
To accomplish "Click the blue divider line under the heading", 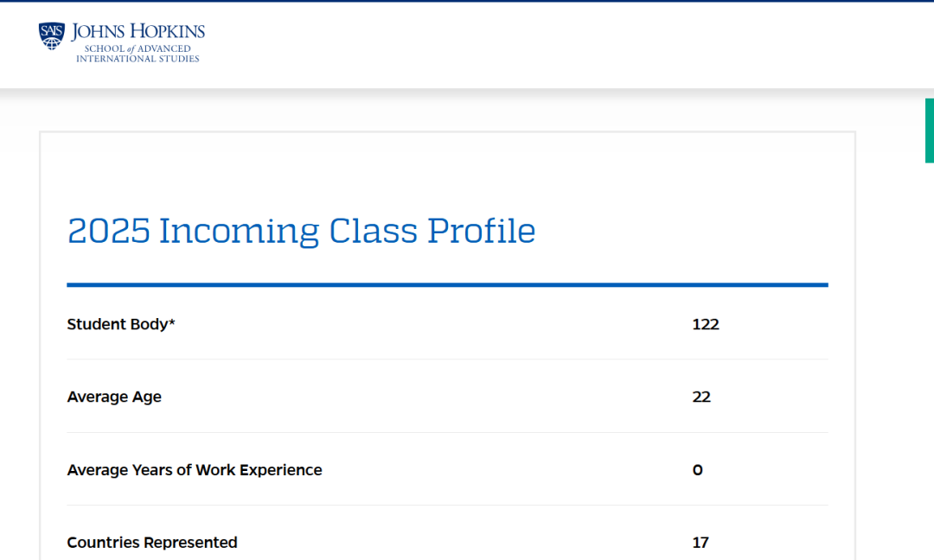I will pos(447,284).
